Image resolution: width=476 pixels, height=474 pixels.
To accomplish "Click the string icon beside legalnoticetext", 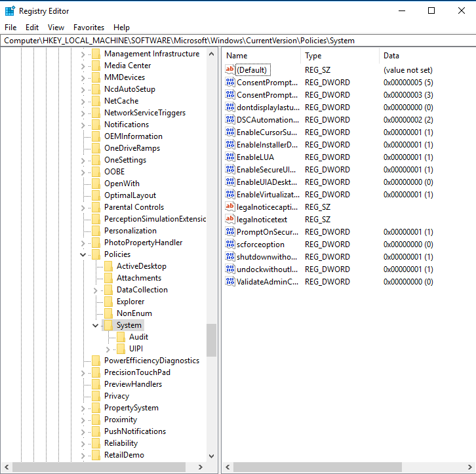I will [229, 219].
